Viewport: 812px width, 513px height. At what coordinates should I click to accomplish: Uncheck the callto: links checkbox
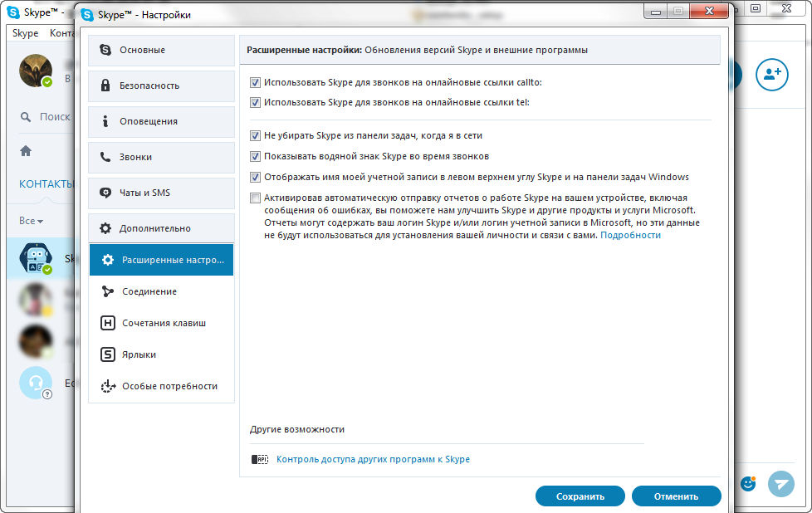pyautogui.click(x=255, y=83)
